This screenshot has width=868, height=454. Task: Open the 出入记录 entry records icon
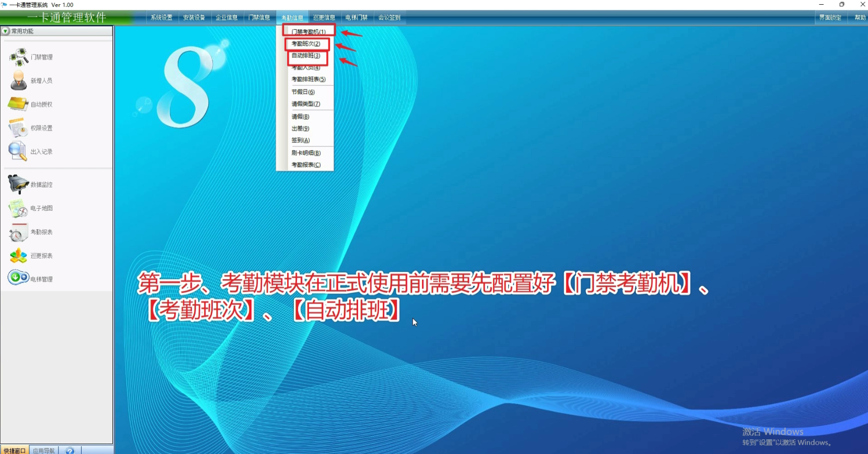pyautogui.click(x=17, y=151)
